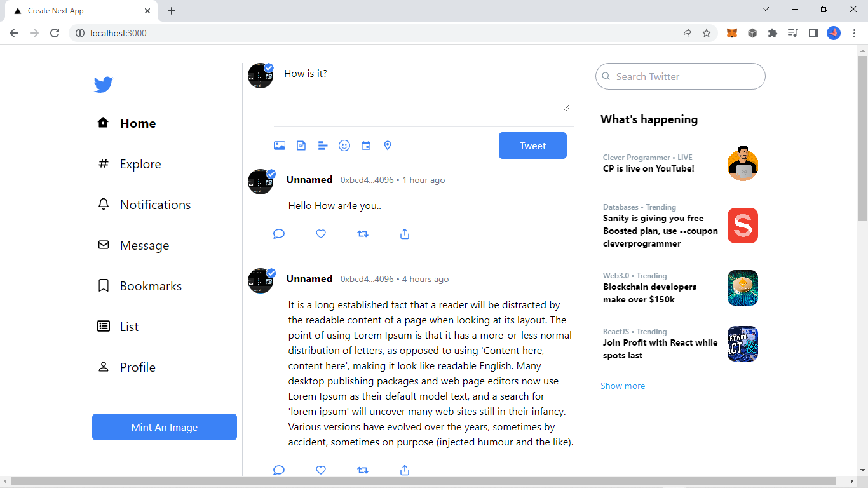The height and width of the screenshot is (488, 868).
Task: Click the Twitter bird logo
Action: coord(104,85)
